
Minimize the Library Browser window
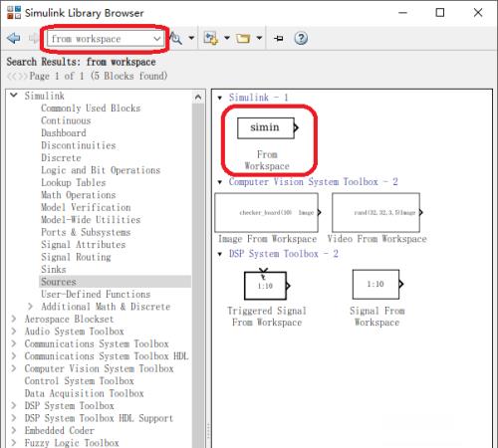[x=402, y=13]
